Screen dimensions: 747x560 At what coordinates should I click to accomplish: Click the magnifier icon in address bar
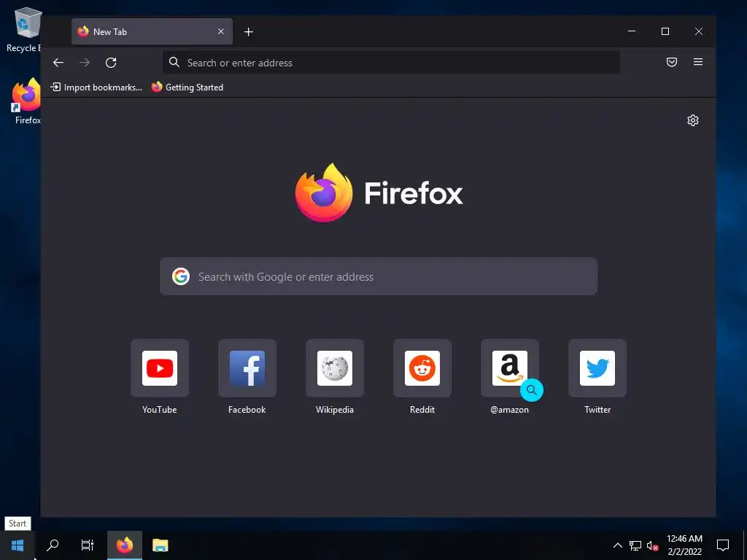[x=174, y=63]
